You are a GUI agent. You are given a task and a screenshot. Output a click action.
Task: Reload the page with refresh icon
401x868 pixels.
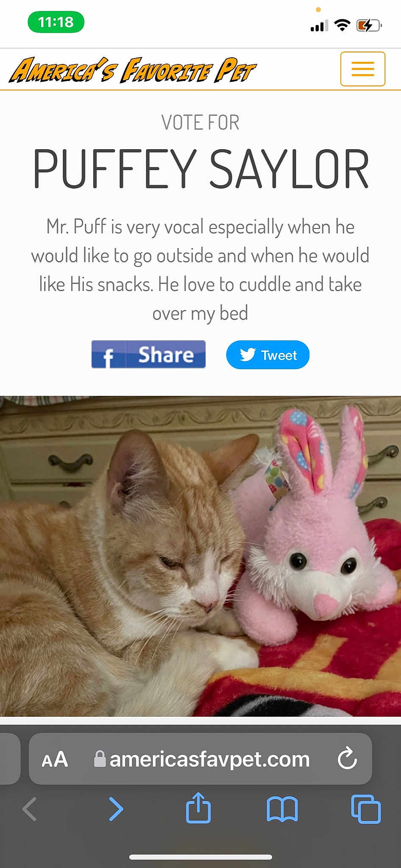(347, 758)
